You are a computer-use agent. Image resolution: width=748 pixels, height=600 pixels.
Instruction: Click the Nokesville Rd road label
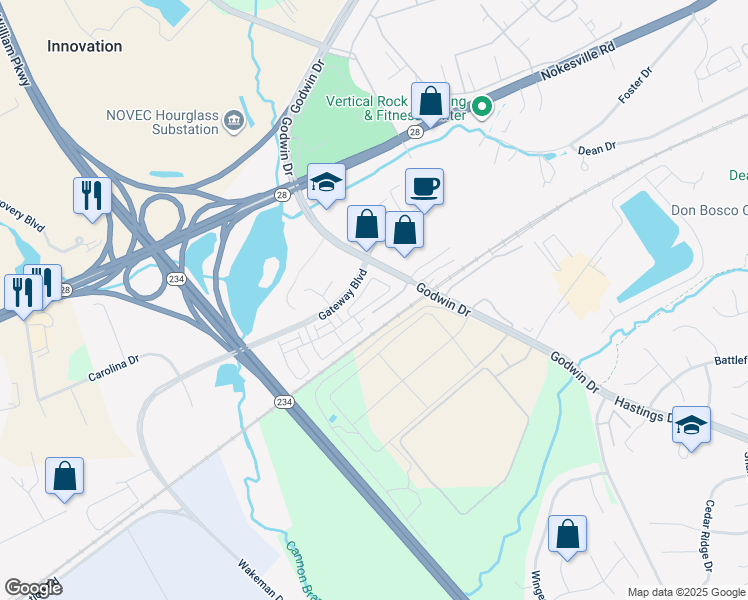[x=578, y=61]
